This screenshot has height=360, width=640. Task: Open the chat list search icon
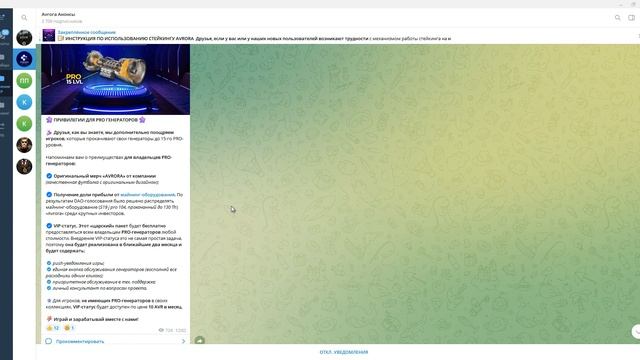24,18
